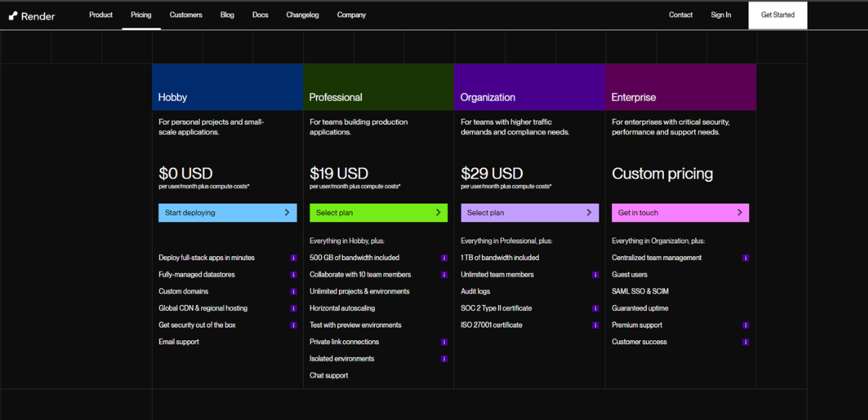
Task: Open the Blog from the navigation bar
Action: tap(227, 14)
